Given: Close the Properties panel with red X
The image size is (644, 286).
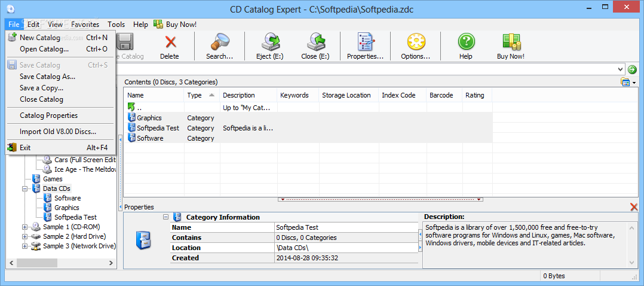Looking at the screenshot, I should click(634, 207).
